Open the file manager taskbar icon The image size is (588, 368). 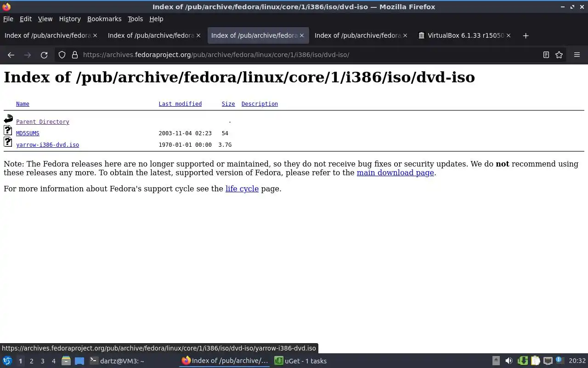tap(66, 361)
